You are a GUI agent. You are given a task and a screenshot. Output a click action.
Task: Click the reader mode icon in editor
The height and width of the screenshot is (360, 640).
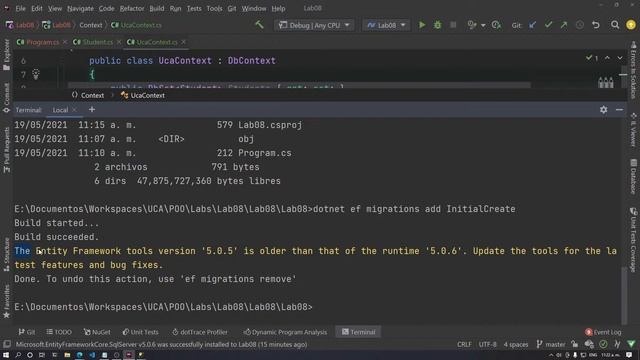pyautogui.click(x=606, y=82)
